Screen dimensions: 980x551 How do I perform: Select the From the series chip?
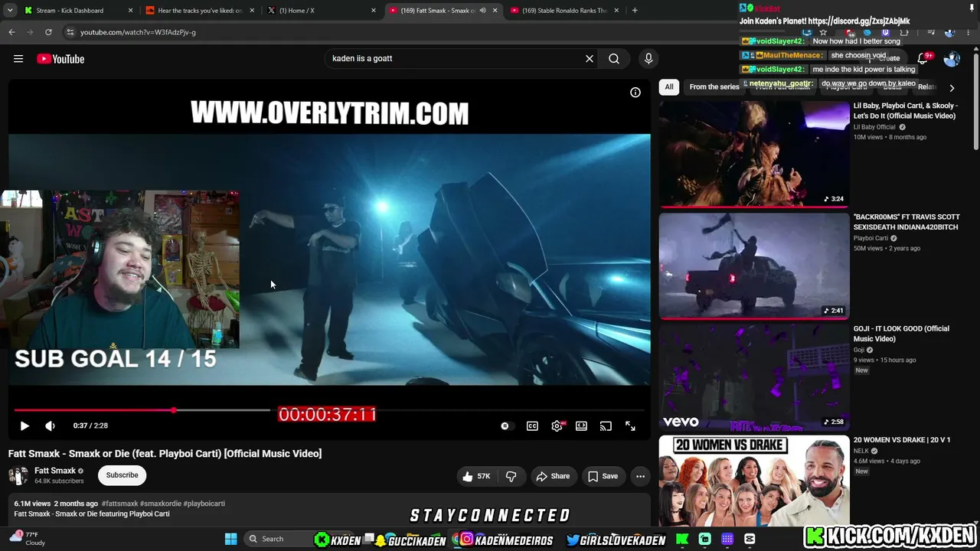(714, 87)
